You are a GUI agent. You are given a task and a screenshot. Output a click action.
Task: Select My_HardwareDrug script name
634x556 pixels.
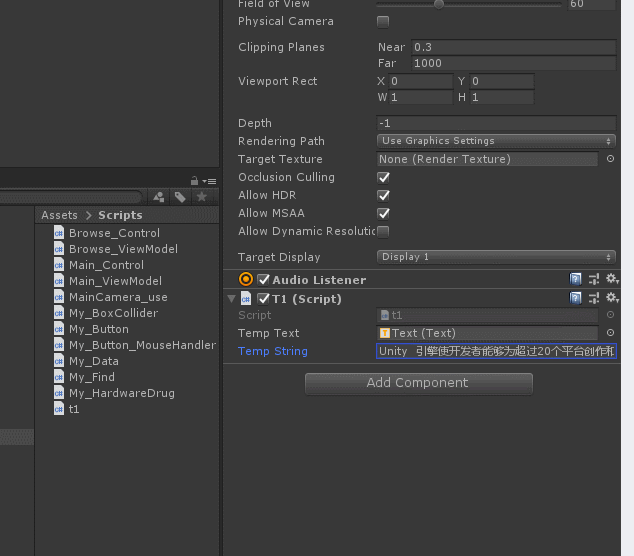(122, 393)
